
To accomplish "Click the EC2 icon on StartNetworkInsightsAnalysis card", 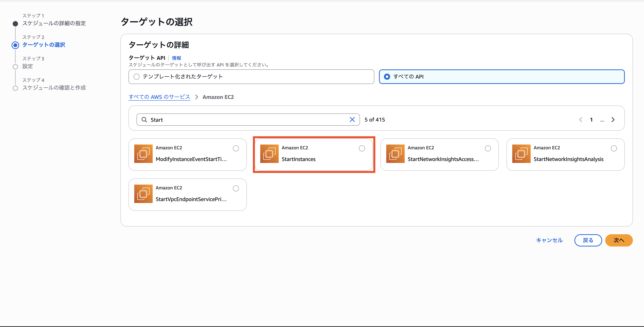I will (x=521, y=154).
